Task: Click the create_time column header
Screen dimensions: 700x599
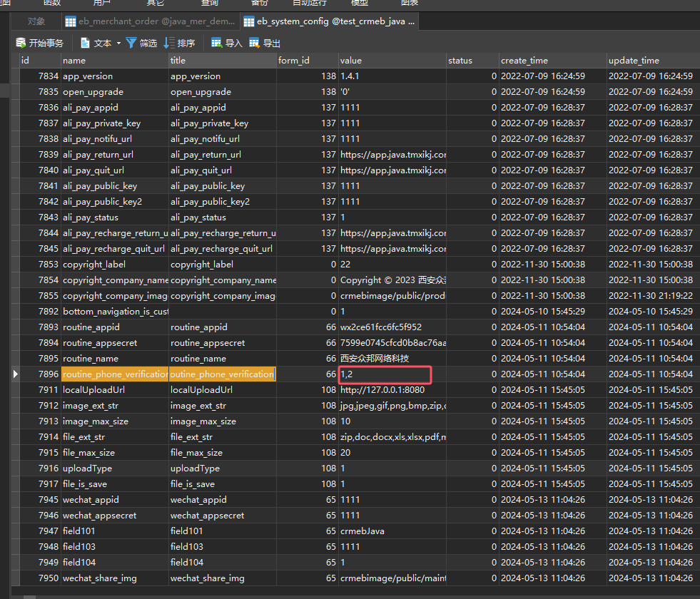Action: tap(553, 60)
